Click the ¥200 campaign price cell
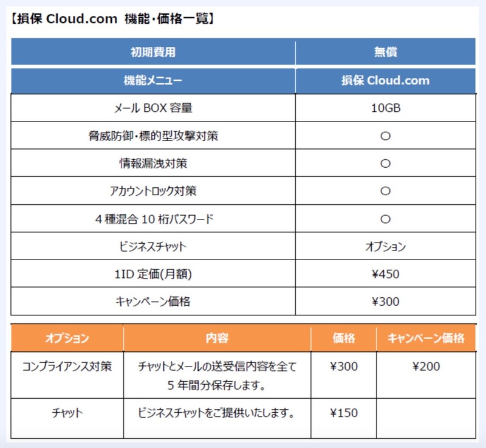Viewport: 486px width, 448px height. click(x=426, y=367)
